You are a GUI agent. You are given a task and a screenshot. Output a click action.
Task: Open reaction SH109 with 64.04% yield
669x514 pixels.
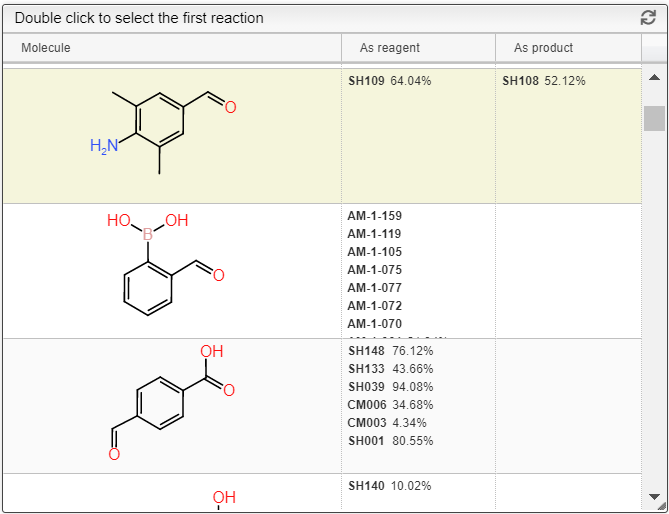pos(390,81)
